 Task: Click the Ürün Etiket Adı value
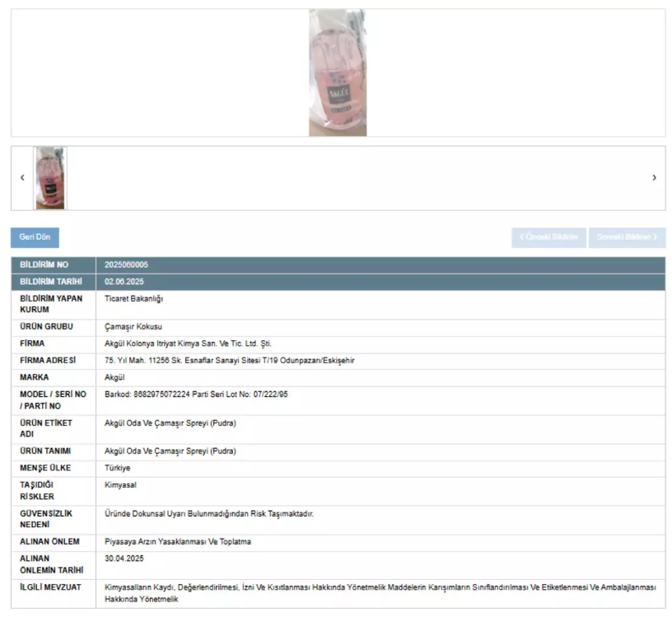(x=170, y=423)
